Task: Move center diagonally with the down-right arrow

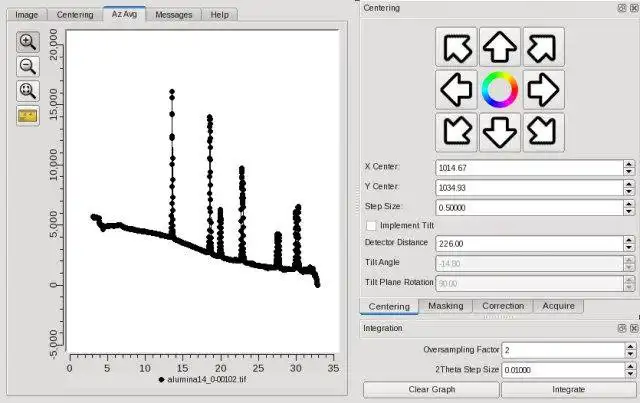Action: pyautogui.click(x=544, y=132)
